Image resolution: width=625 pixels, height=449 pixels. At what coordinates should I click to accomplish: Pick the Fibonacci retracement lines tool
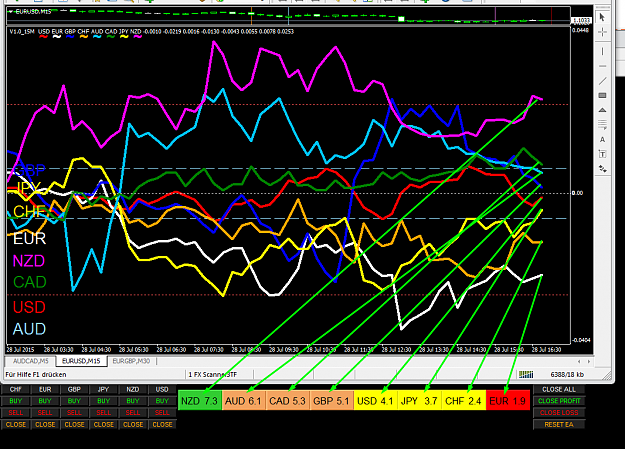click(602, 125)
